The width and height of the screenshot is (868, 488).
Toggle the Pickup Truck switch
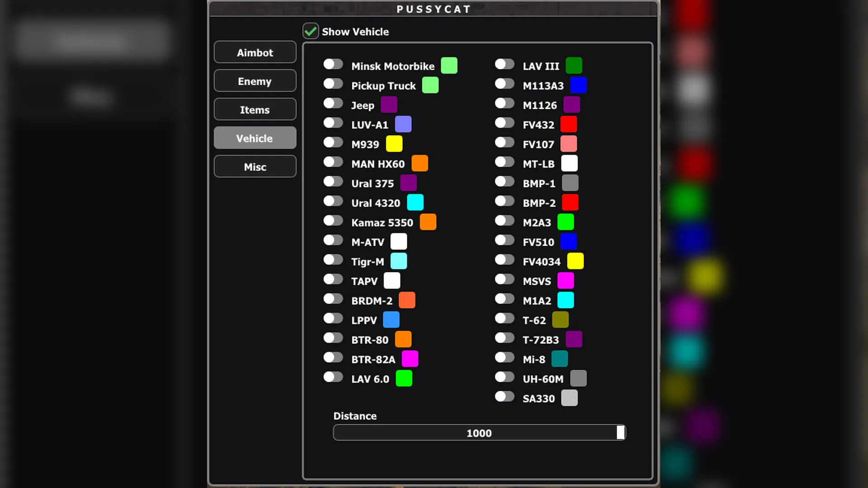click(x=333, y=84)
